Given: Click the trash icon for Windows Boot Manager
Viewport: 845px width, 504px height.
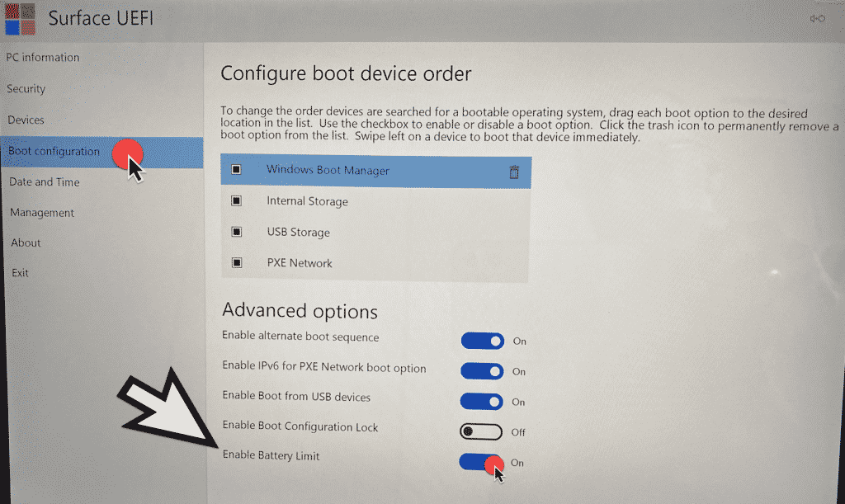Looking at the screenshot, I should click(514, 172).
